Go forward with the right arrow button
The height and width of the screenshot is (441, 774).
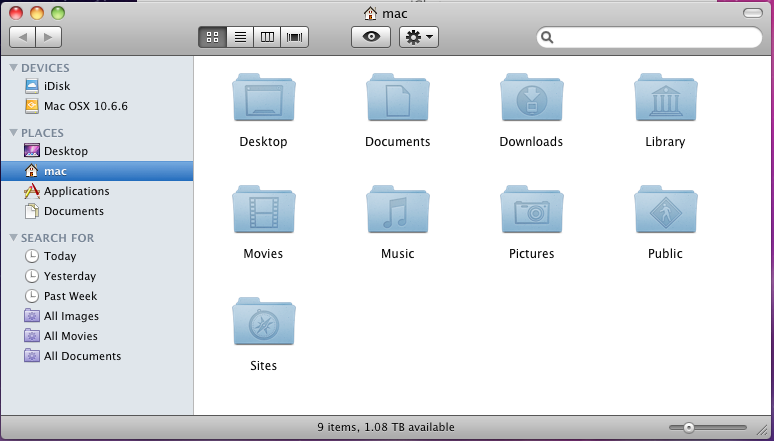(x=48, y=37)
